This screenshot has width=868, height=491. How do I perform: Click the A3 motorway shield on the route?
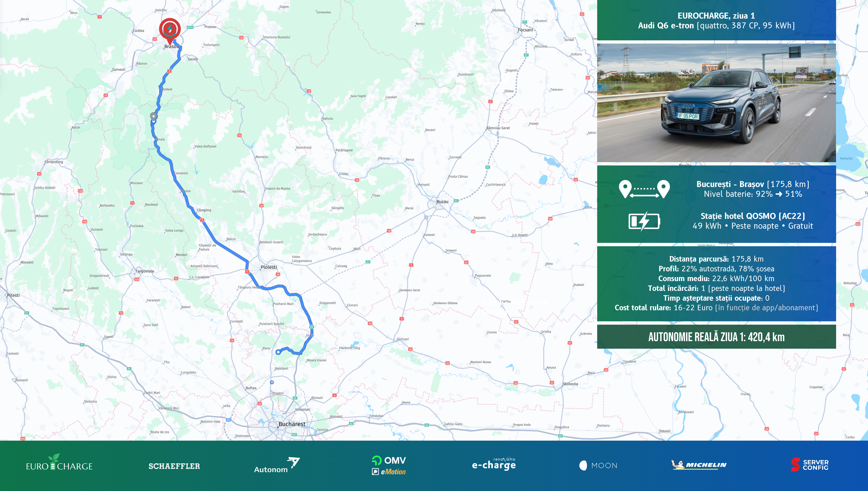tap(312, 327)
